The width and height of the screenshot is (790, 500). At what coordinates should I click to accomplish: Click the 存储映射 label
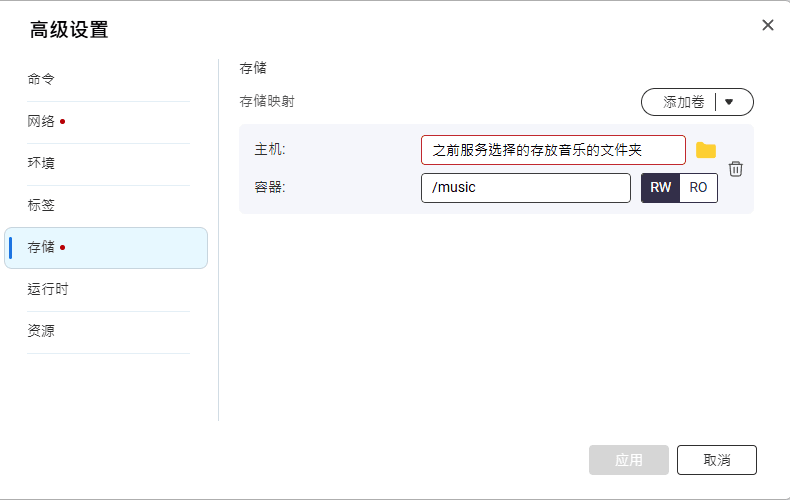point(267,101)
